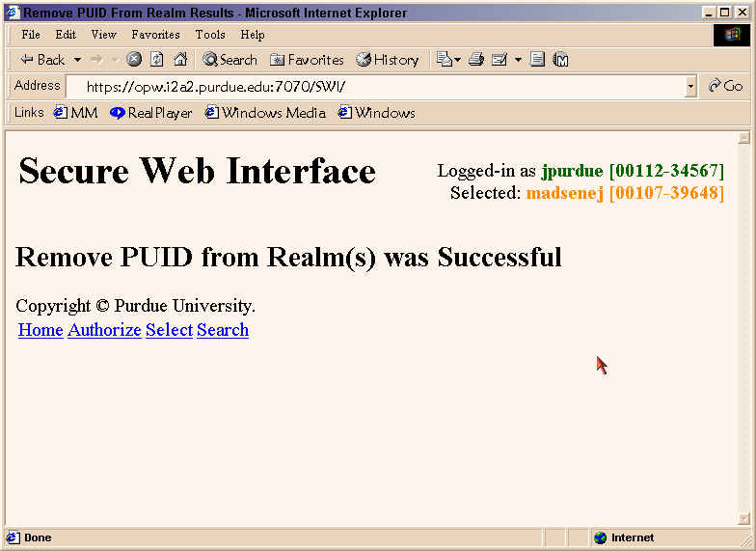Follow the Select link on the page

pyautogui.click(x=169, y=330)
